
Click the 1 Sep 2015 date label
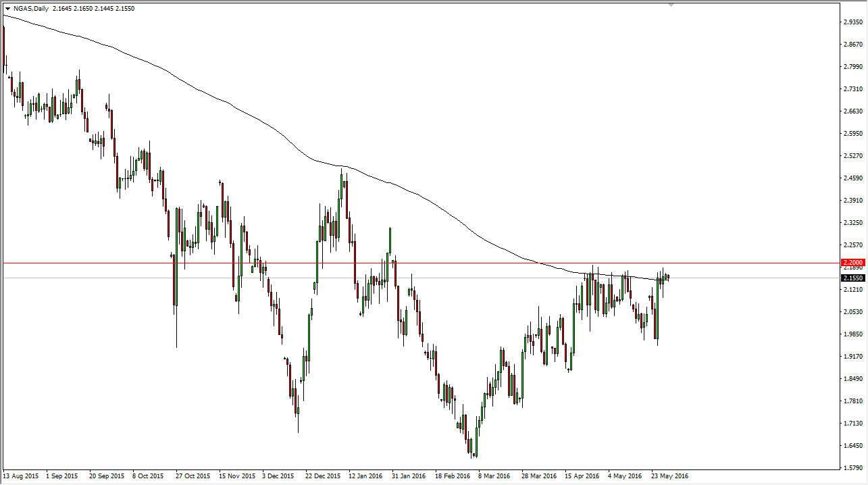(x=61, y=476)
